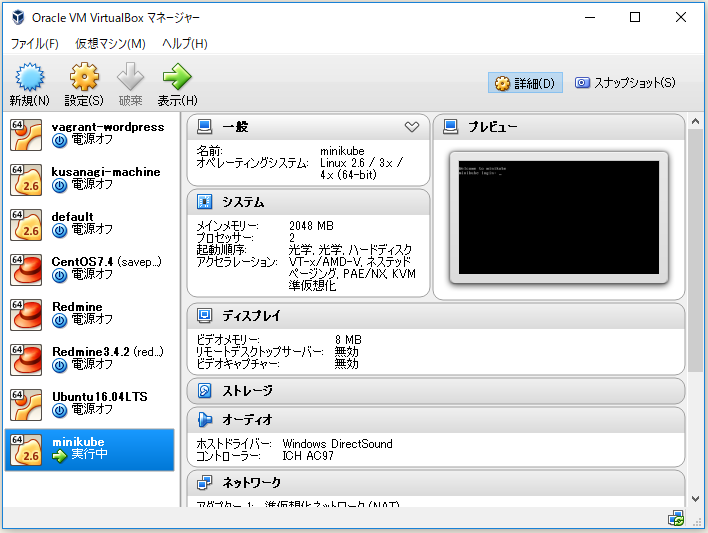The image size is (708, 533).
Task: Click the monitor icon in プレビュー header
Action: coord(450,126)
